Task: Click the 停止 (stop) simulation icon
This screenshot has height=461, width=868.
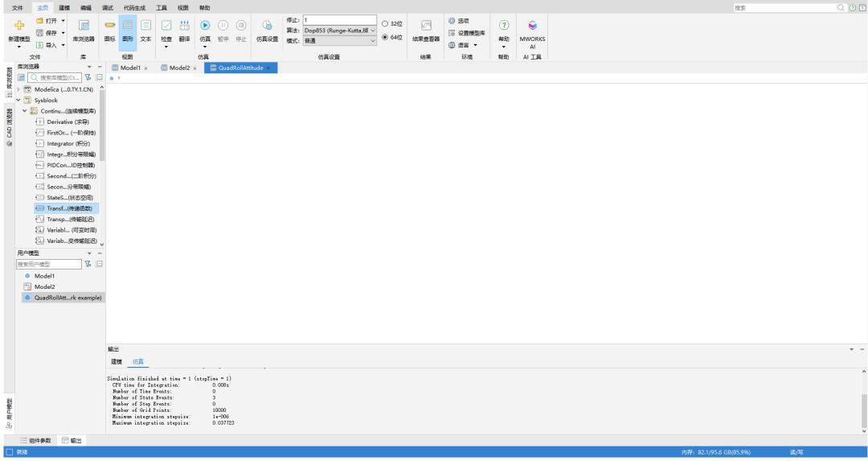Action: pos(241,26)
